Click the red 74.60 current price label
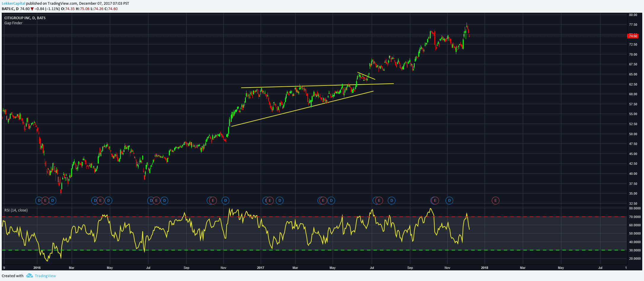This screenshot has width=644, height=281. (633, 36)
